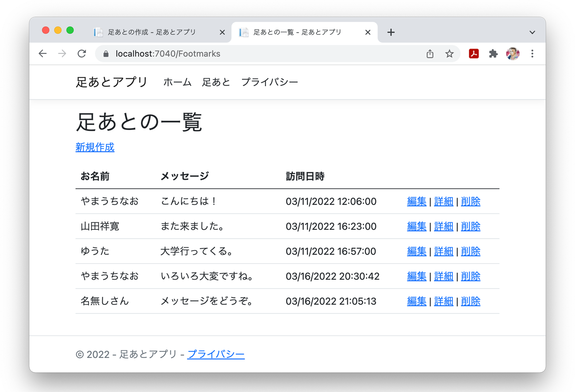Open プライバシー in navbar
This screenshot has width=575, height=392.
[270, 82]
